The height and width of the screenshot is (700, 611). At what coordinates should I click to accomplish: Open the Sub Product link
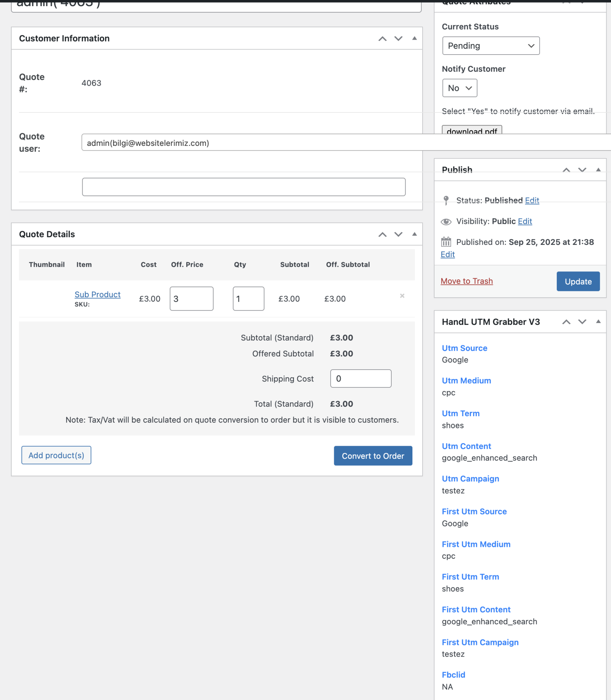coord(97,294)
